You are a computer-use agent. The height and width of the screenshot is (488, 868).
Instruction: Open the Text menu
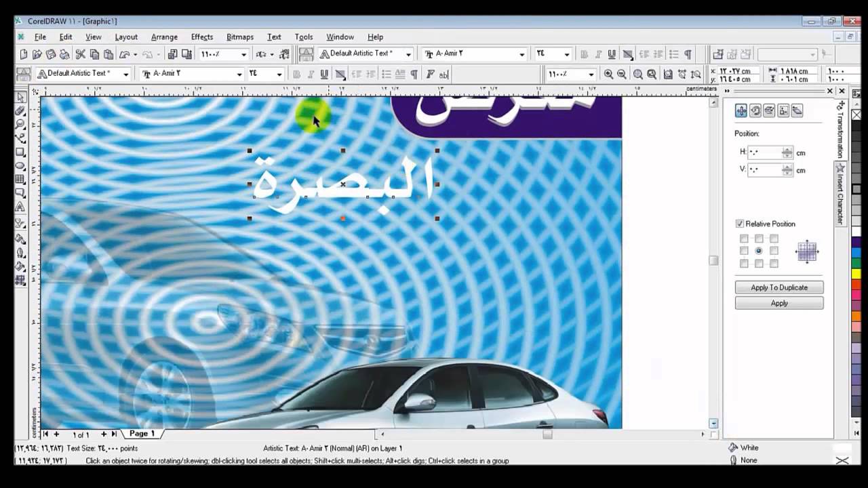click(274, 37)
